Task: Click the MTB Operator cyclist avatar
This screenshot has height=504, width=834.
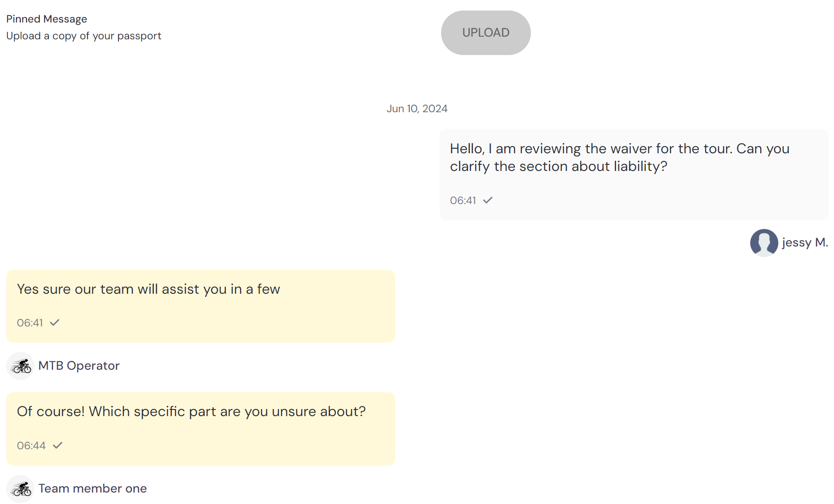Action: [x=20, y=366]
